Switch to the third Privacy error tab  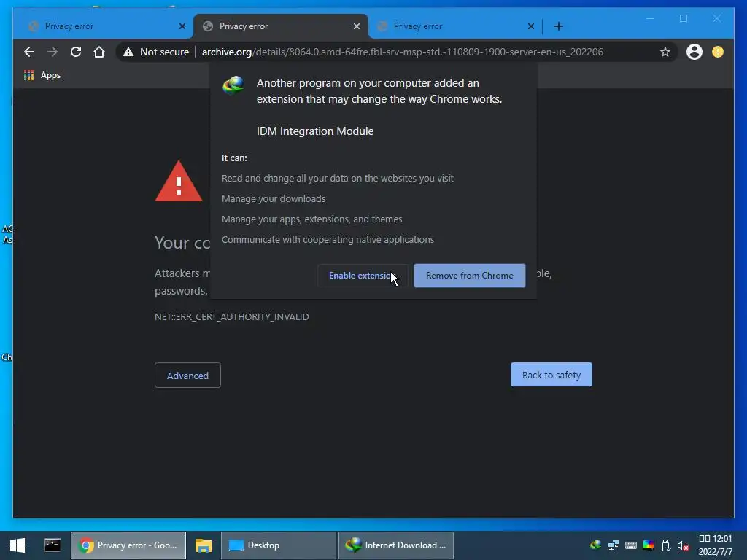[x=455, y=26]
